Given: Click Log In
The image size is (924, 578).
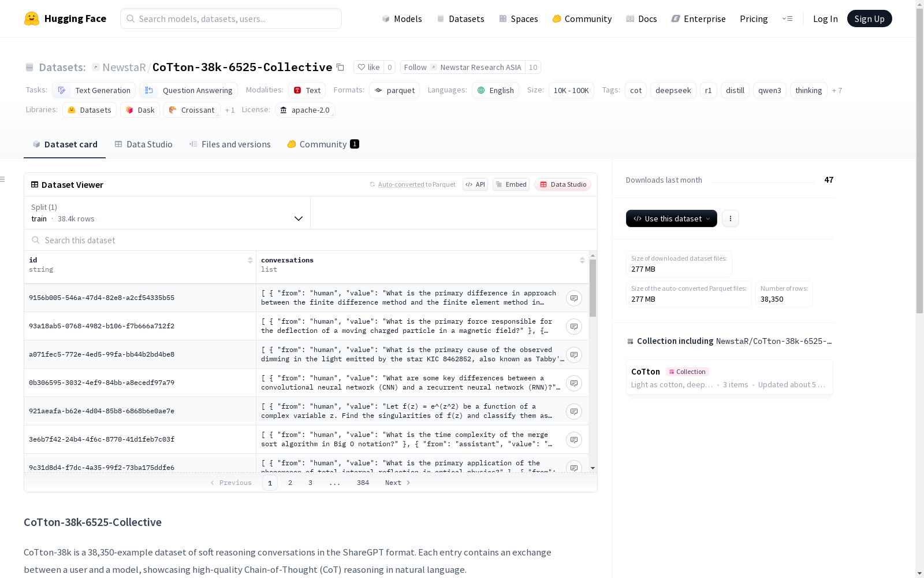Looking at the screenshot, I should tap(825, 18).
